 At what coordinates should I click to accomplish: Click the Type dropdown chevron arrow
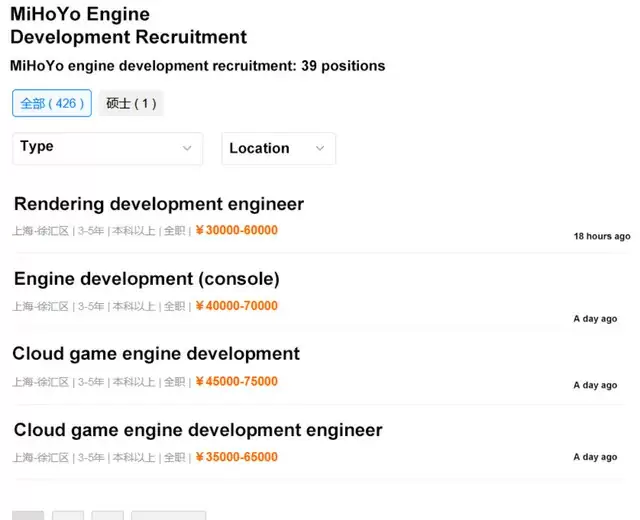tap(187, 148)
